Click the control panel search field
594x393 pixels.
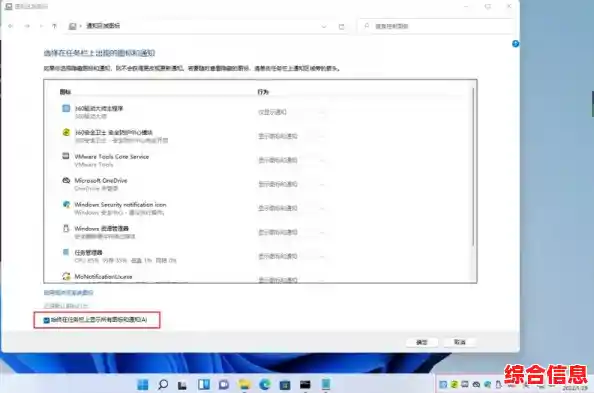436,26
